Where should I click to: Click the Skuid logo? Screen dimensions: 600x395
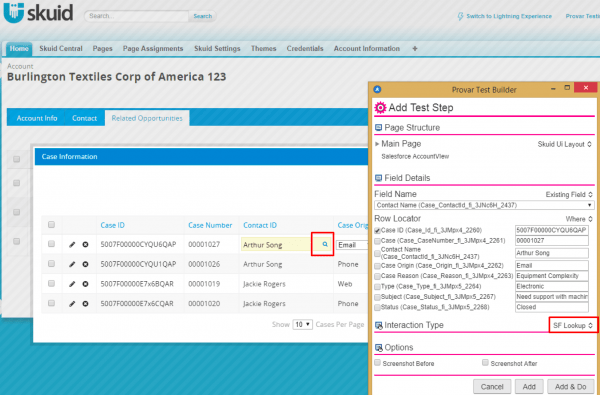tap(38, 13)
